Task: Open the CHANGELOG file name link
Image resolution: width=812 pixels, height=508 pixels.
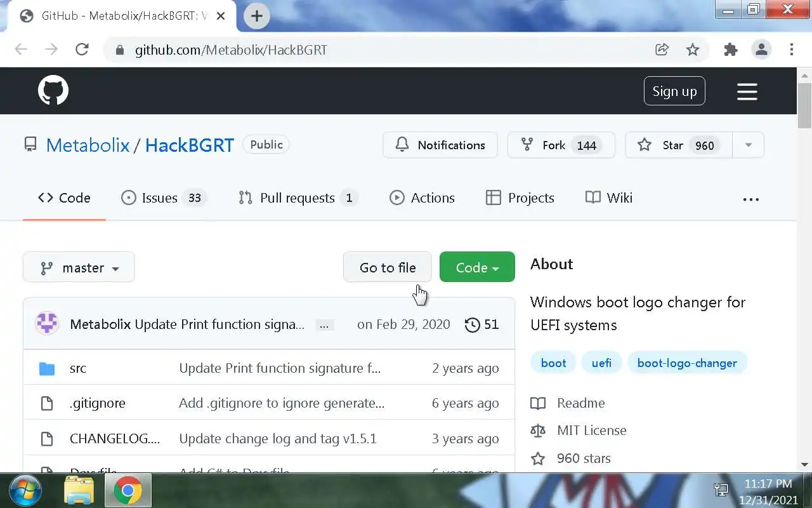Action: point(115,439)
